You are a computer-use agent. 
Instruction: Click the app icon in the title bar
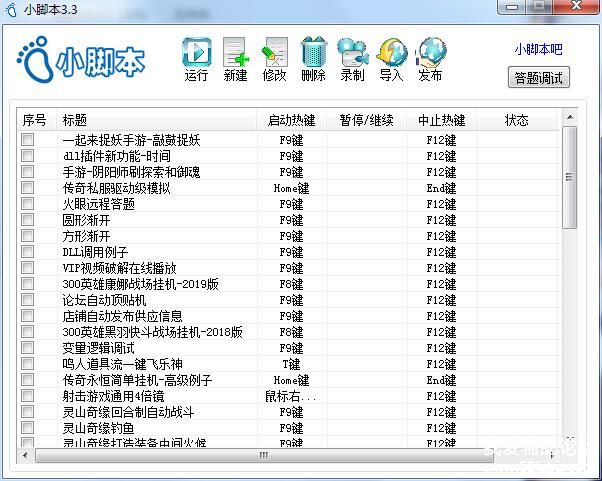point(12,9)
